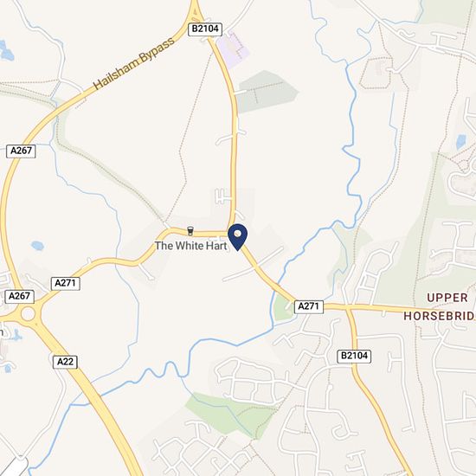Click the A267 shield near the roundabout
476x476 pixels.
[x=19, y=296]
